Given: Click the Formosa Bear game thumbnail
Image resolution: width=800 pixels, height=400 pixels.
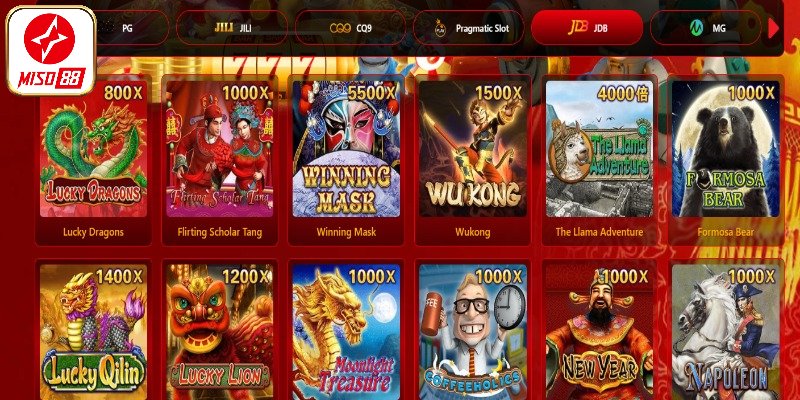Looking at the screenshot, I should [726, 149].
